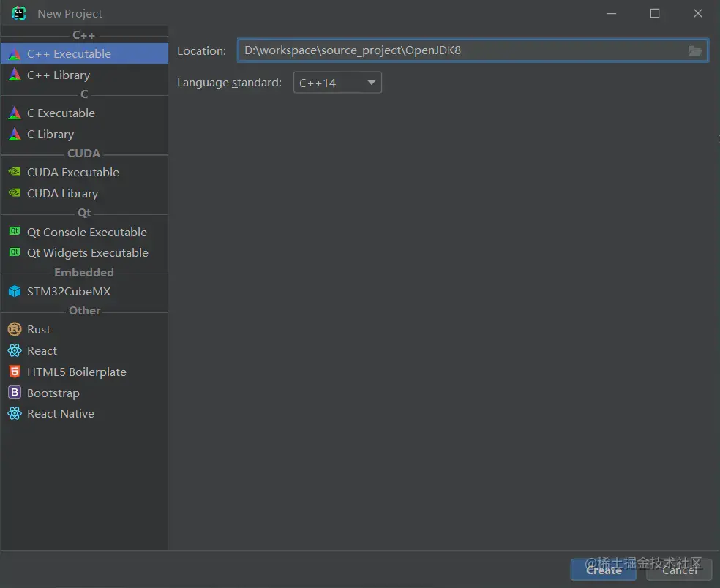Pick CUDA Library from list
720x588 pixels.
pyautogui.click(x=84, y=193)
